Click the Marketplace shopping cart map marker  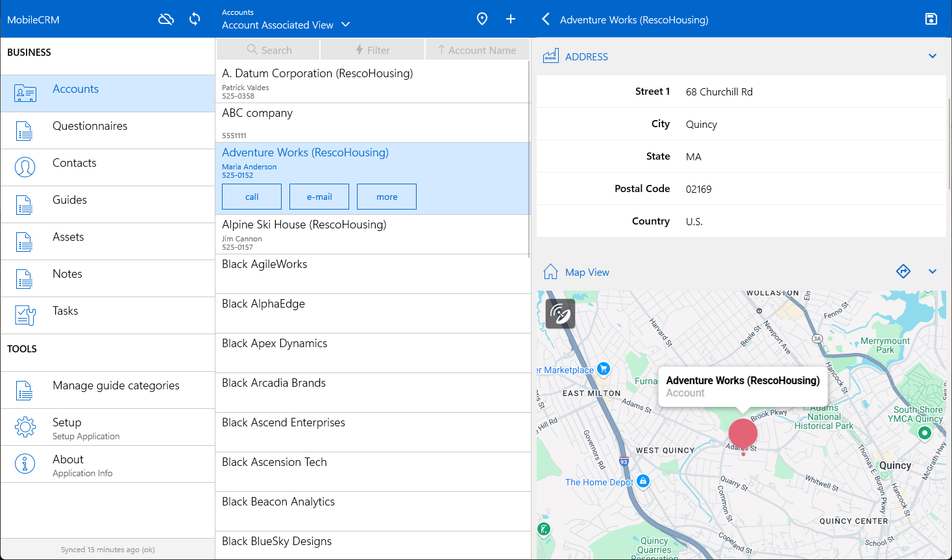point(604,369)
